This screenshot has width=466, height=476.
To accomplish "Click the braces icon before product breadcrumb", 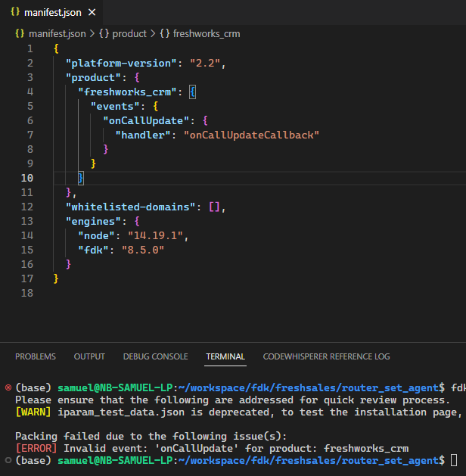I will [104, 33].
